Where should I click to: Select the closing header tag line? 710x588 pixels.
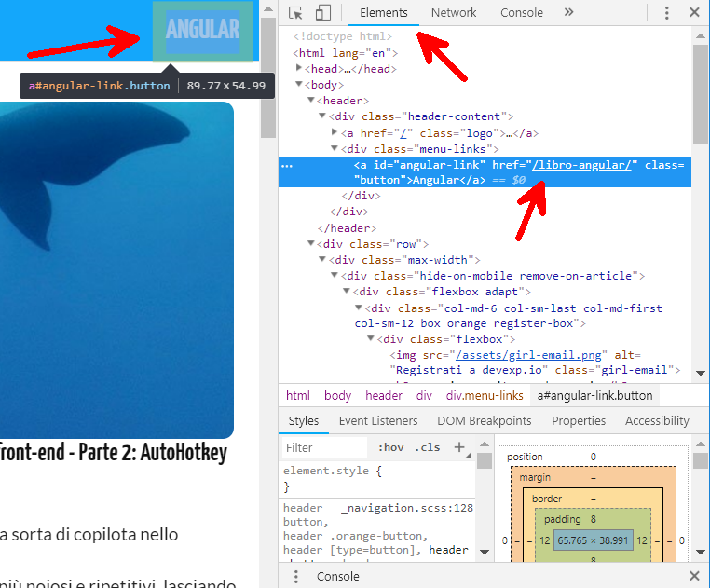[347, 228]
